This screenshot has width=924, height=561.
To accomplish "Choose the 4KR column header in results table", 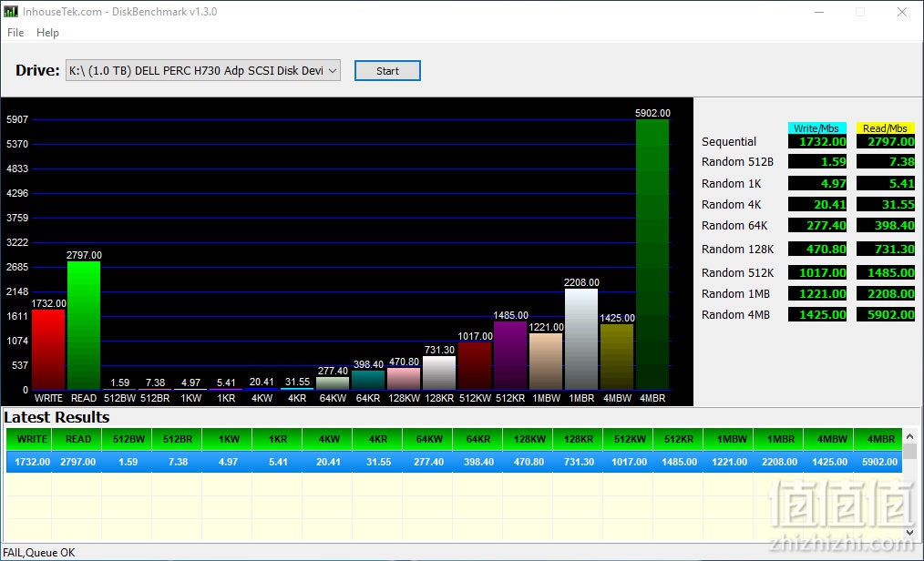I will 378,439.
